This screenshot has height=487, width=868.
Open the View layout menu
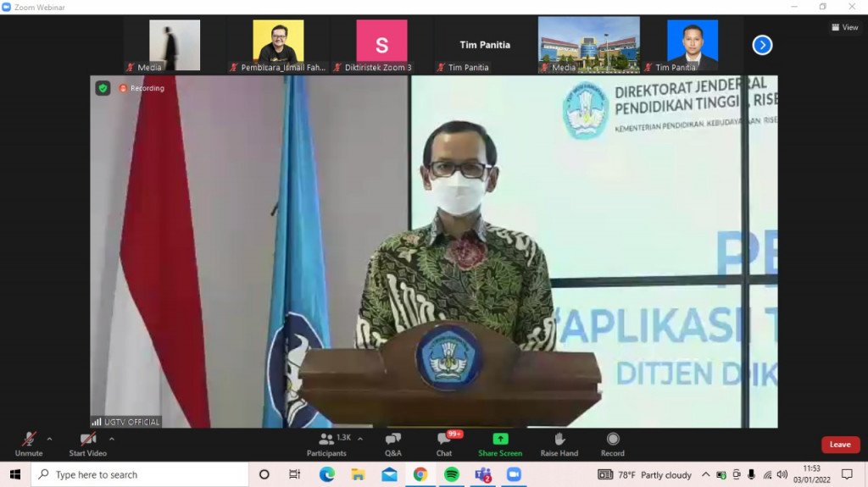click(845, 27)
